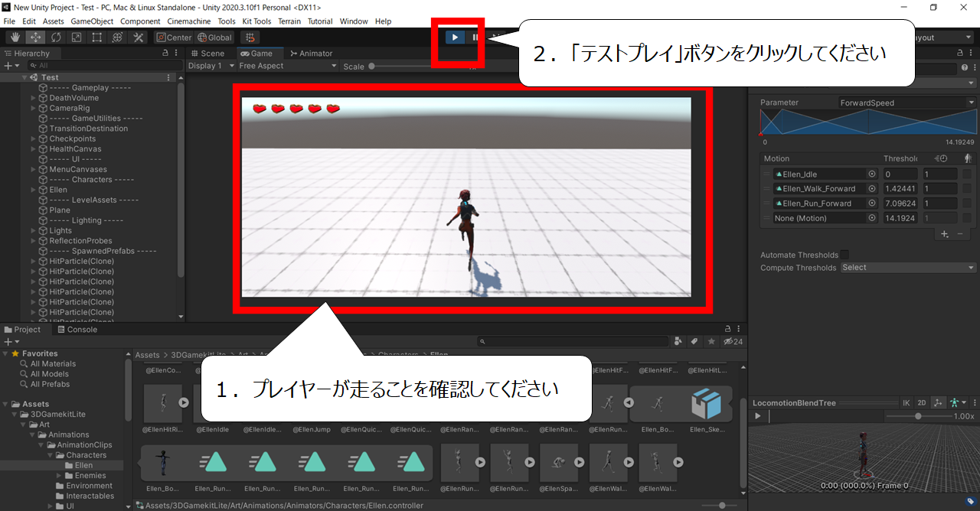Open the Cinemachine menu
980x511 pixels.
point(190,21)
